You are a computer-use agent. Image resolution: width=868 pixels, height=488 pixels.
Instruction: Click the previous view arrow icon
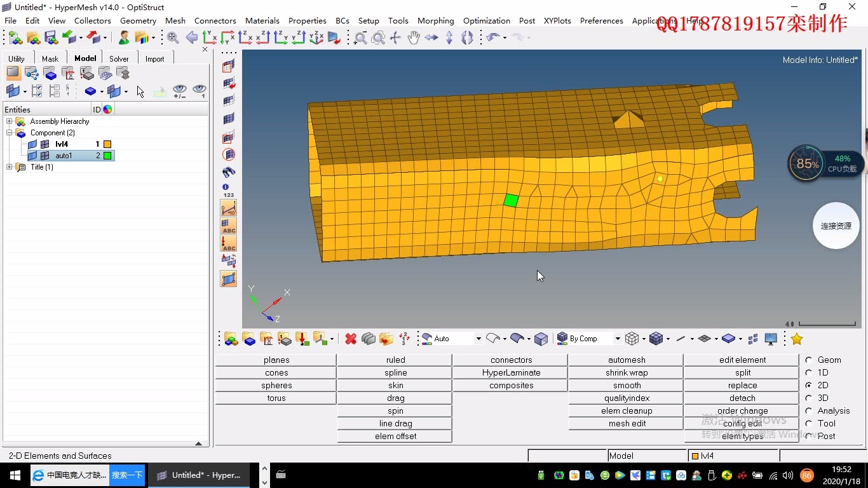click(191, 38)
